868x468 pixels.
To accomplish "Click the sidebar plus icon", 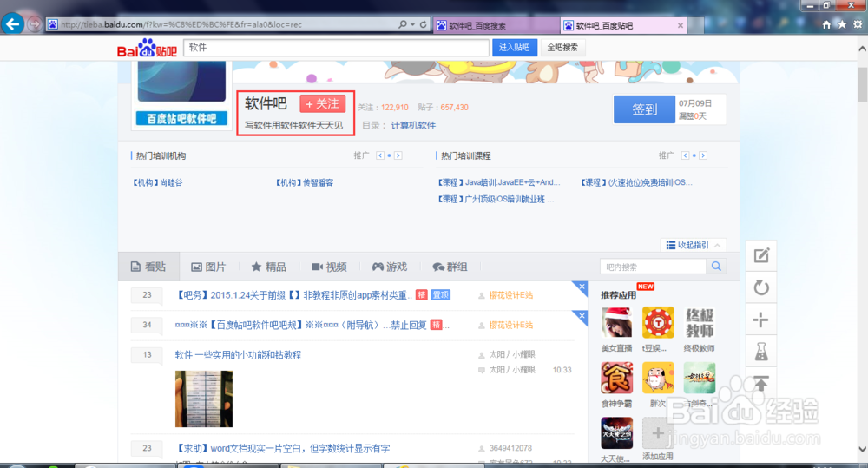I will (x=761, y=320).
